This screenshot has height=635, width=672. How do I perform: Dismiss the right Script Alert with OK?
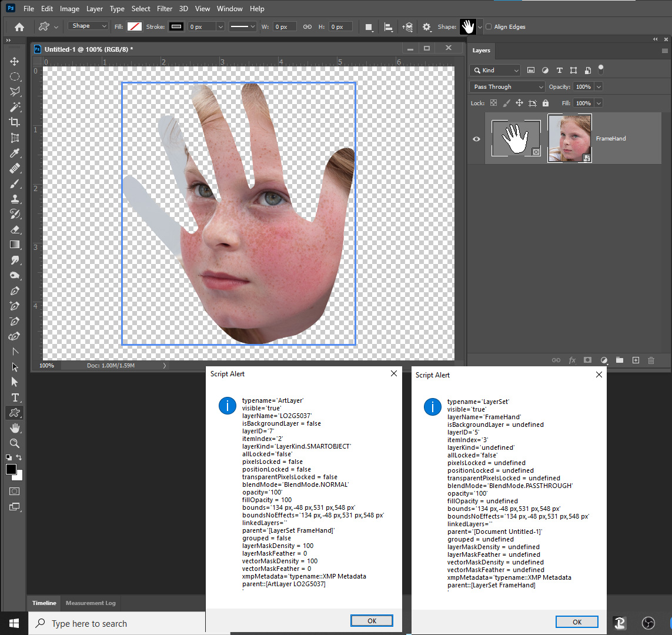(x=577, y=621)
